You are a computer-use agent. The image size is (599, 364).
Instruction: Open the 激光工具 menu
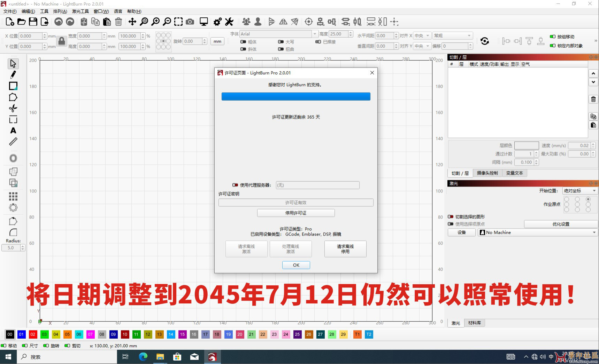pos(80,11)
